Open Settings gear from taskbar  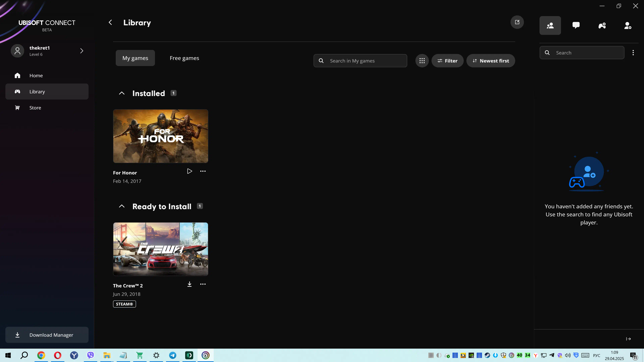pyautogui.click(x=156, y=355)
